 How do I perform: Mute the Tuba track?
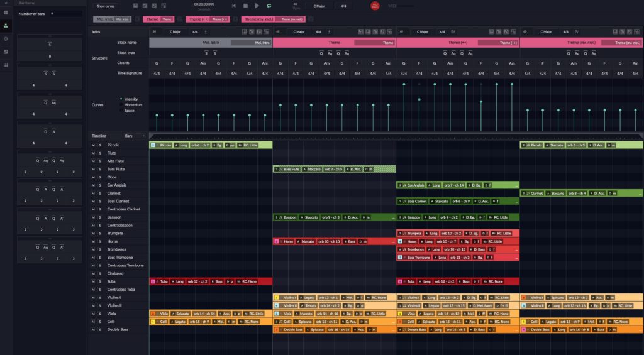click(93, 281)
